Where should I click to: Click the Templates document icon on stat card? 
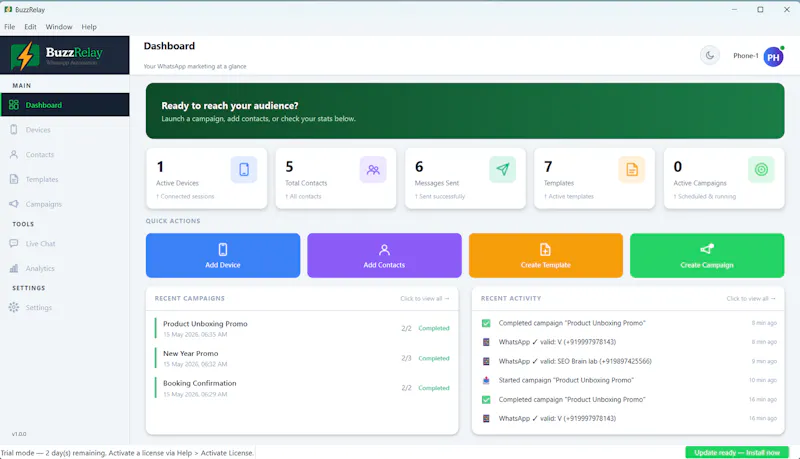point(632,169)
